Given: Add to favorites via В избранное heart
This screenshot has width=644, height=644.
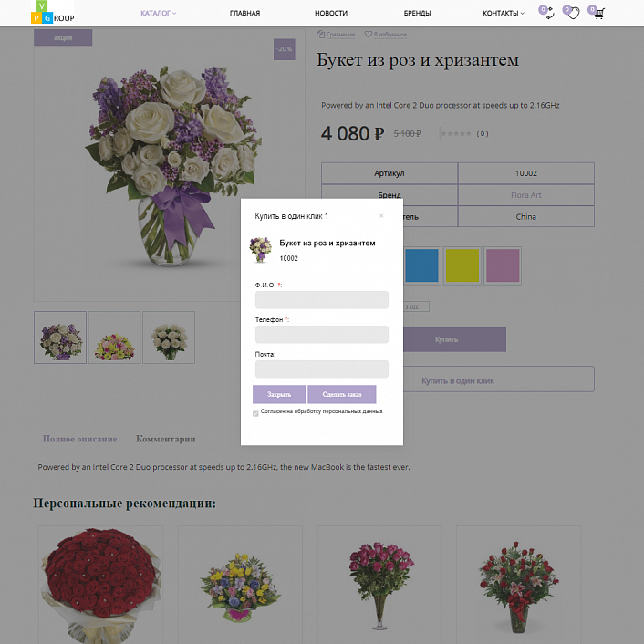Looking at the screenshot, I should (368, 35).
